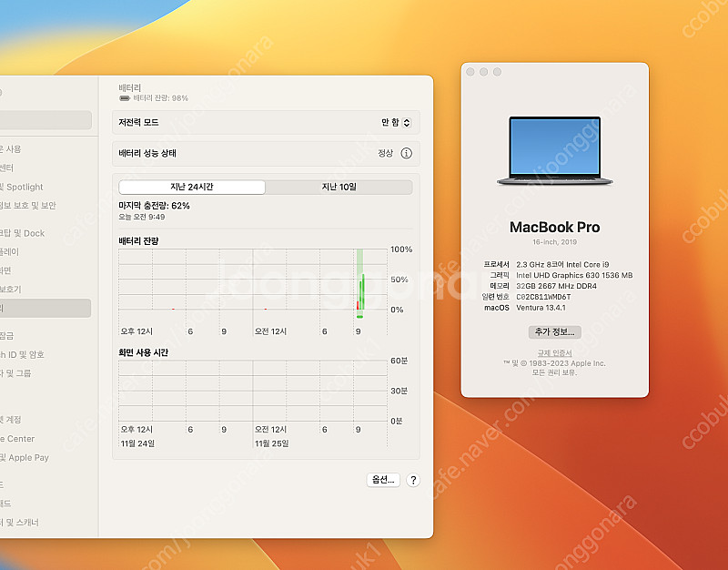
Task: Select the Center sidebar item near 계정
Action: (17, 439)
